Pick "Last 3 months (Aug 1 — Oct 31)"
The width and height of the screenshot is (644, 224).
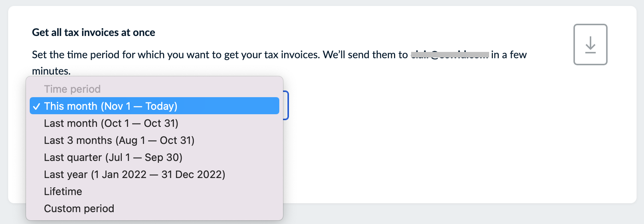point(120,140)
